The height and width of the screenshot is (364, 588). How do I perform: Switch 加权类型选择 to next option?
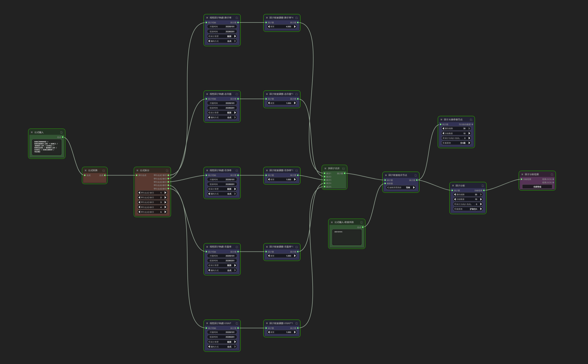414,187
